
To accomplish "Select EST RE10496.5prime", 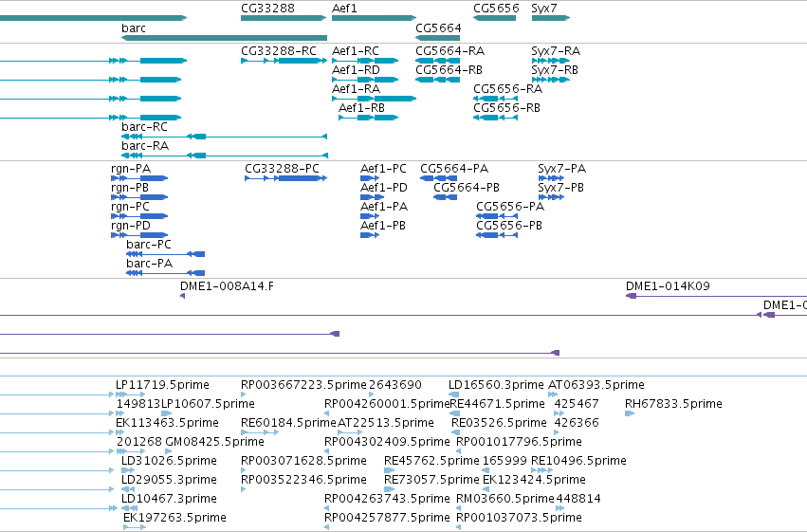I will click(541, 470).
